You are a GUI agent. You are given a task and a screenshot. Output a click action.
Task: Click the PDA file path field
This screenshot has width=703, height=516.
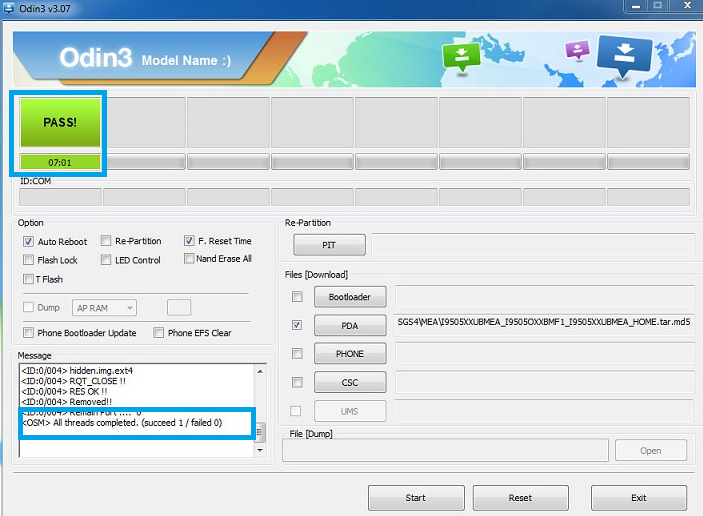(x=544, y=325)
